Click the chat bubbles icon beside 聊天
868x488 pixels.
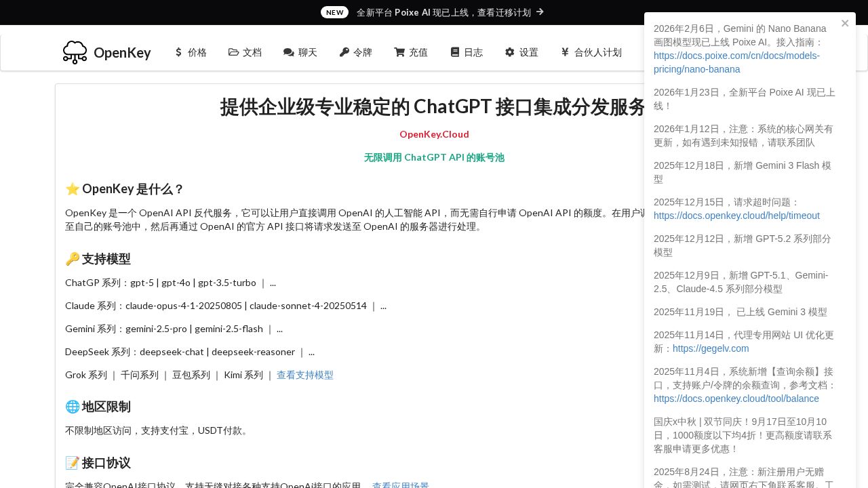(x=288, y=52)
